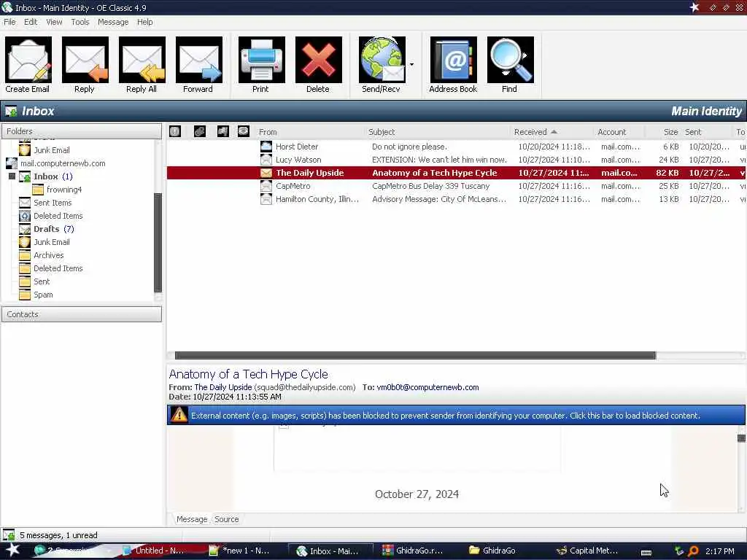Click the Delete toolbar icon

tap(318, 60)
